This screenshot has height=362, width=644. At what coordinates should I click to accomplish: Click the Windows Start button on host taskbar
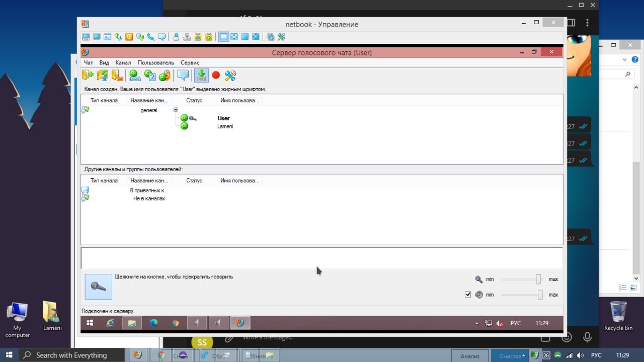click(10, 355)
